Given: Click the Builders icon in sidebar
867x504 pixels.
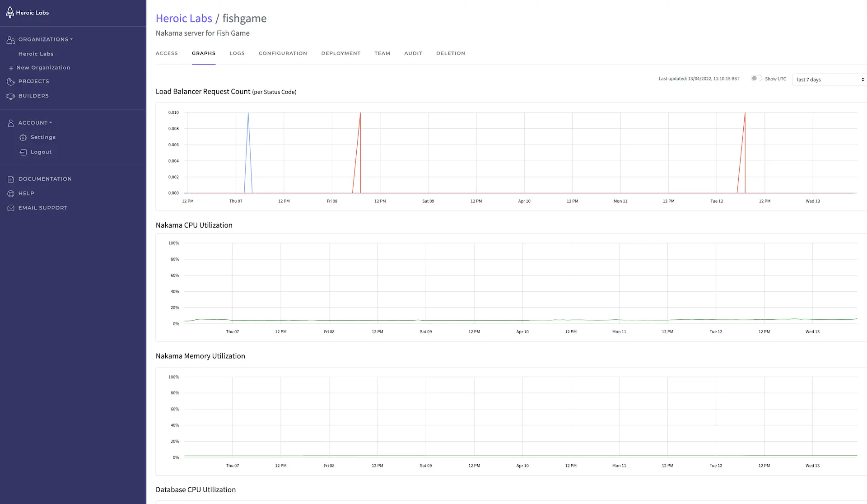Looking at the screenshot, I should (x=11, y=96).
